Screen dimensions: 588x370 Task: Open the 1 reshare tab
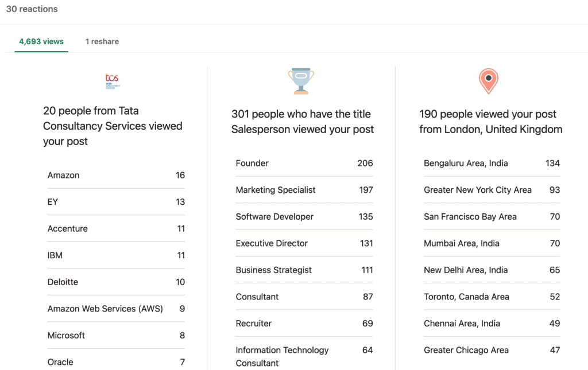click(x=102, y=41)
